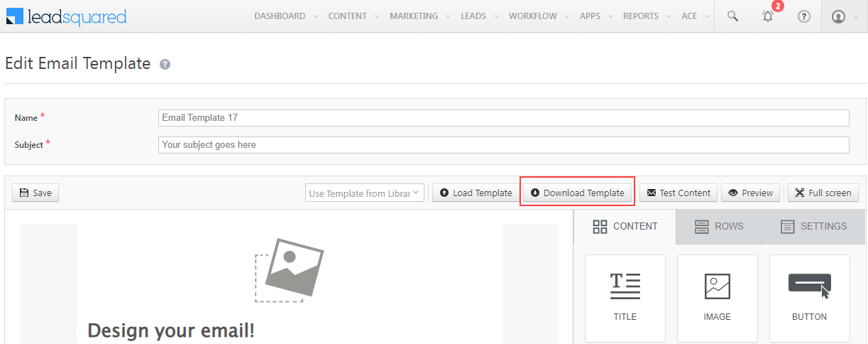Switch to the Content tab
This screenshot has width=868, height=344.
tap(625, 227)
